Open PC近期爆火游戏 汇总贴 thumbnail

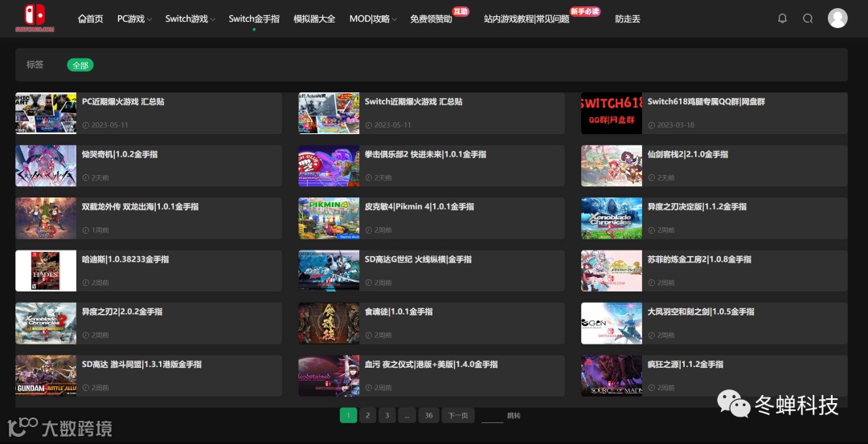click(x=46, y=112)
